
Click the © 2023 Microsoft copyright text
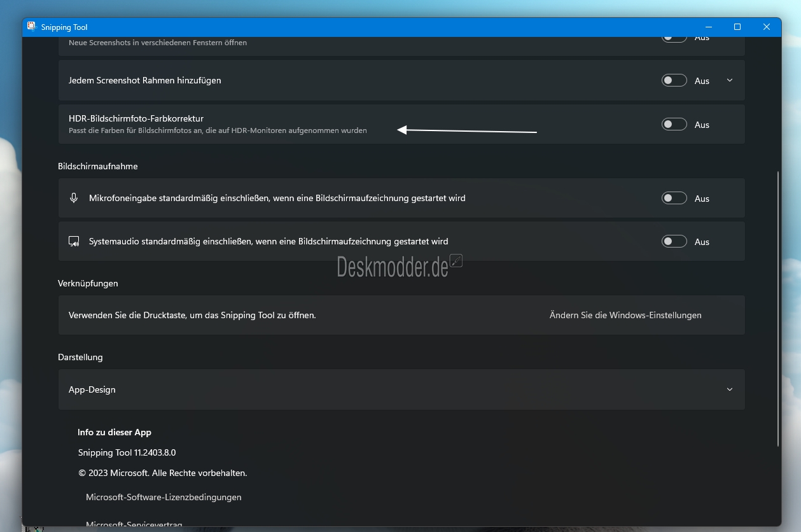[162, 473]
